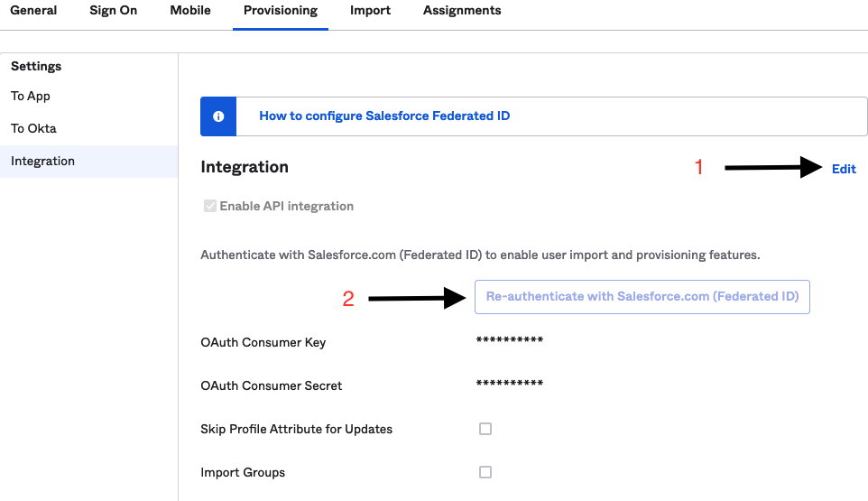868x501 pixels.
Task: Click the Settings sidebar heading
Action: click(36, 66)
